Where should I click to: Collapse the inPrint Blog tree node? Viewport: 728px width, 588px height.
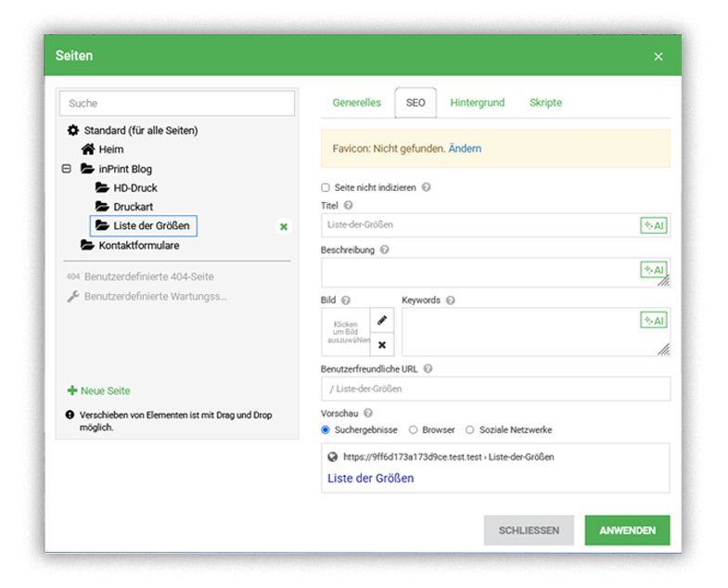[66, 169]
